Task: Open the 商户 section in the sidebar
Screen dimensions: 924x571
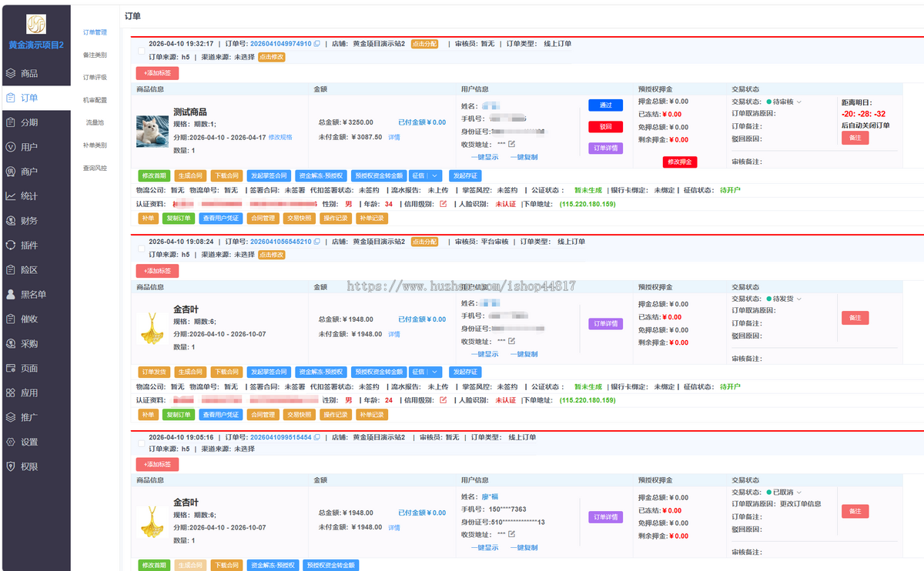Action: [35, 172]
